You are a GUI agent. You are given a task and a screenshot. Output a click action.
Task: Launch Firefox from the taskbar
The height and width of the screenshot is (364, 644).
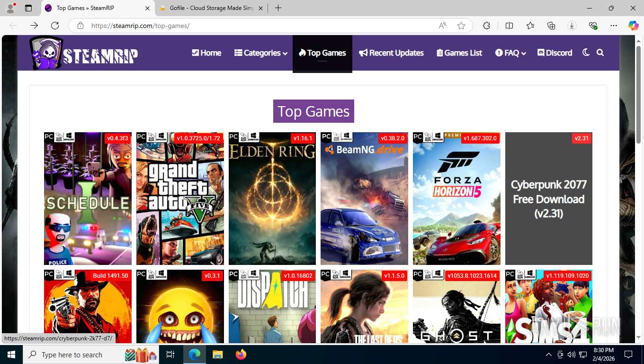(241, 355)
